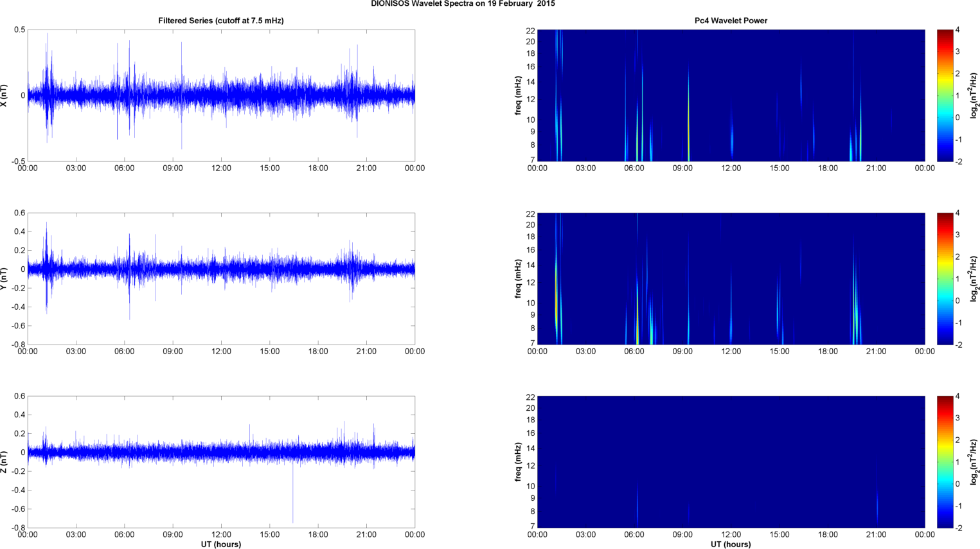Viewport: 980px width, 549px height.
Task: Click the yellow streak near 01:00 in Y wavelet
Action: [x=557, y=289]
